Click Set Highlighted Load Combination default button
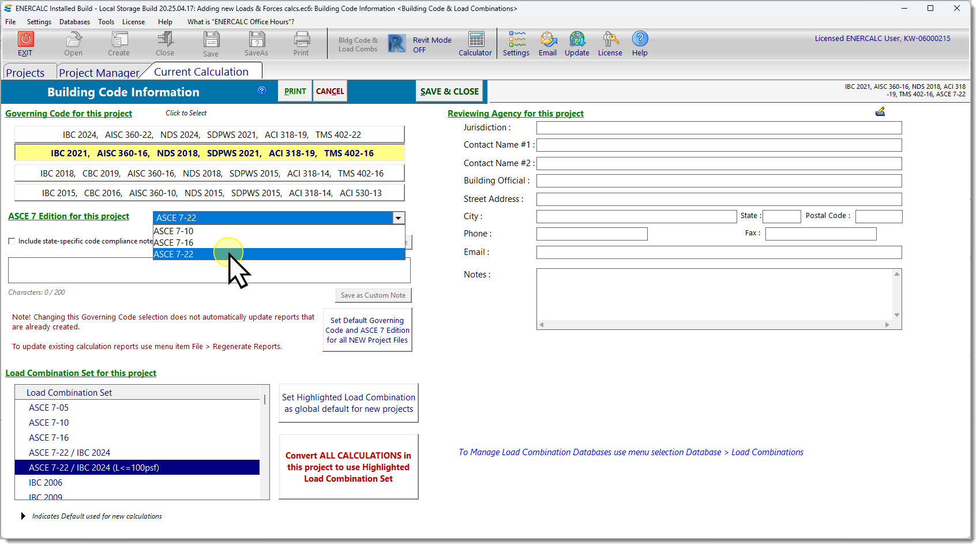Image resolution: width=980 pixels, height=548 pixels. 348,403
